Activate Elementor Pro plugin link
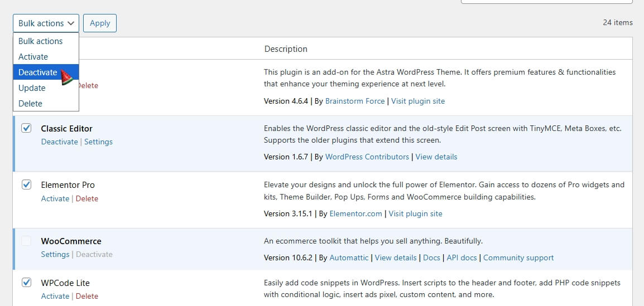644x306 pixels. (55, 198)
